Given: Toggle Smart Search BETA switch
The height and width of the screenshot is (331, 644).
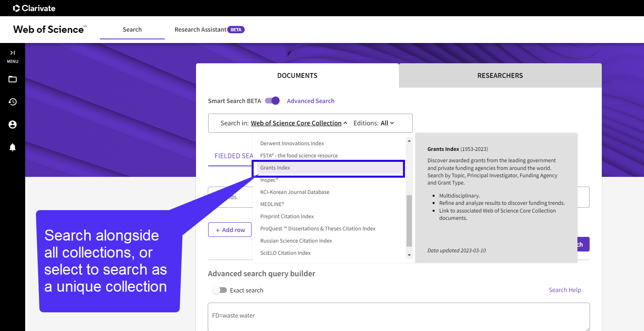Looking at the screenshot, I should pyautogui.click(x=272, y=101).
